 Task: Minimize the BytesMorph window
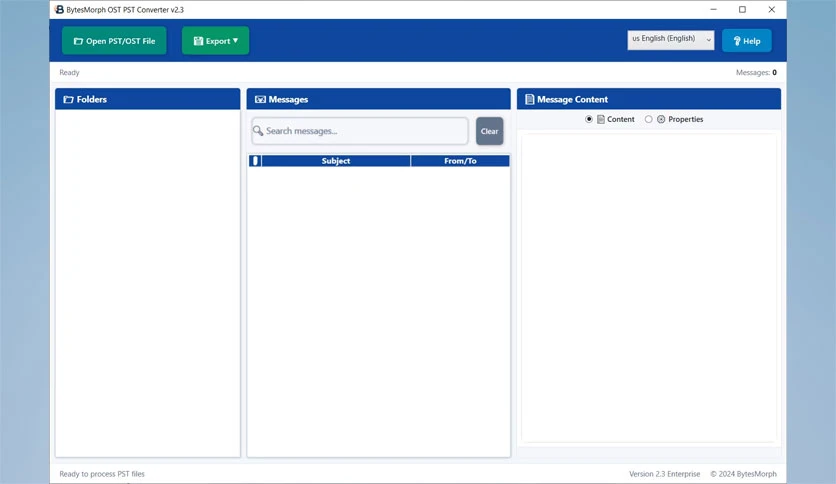(x=713, y=10)
